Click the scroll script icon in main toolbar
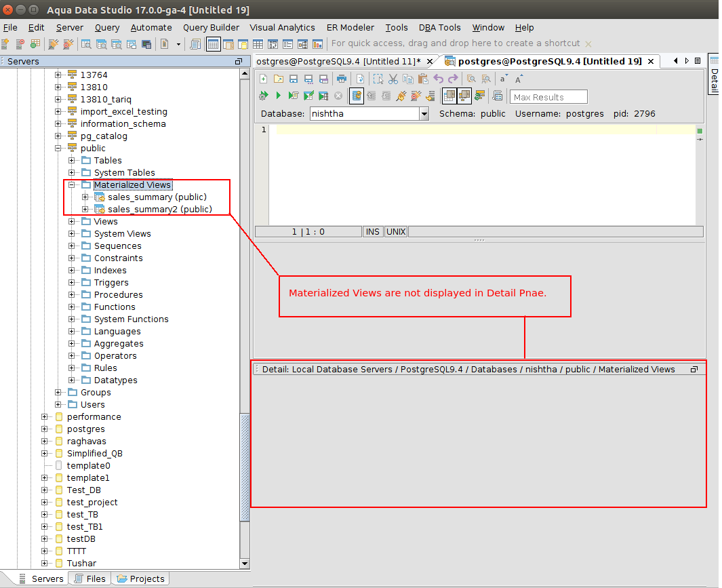The height and width of the screenshot is (588, 722). (195, 44)
